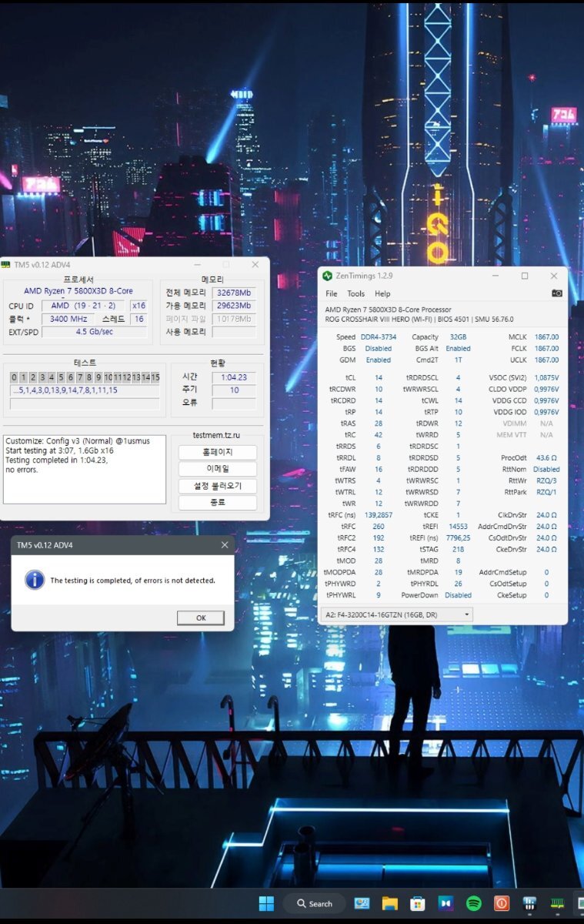This screenshot has height=924, width=584.
Task: Click the testmem.tz.ru label
Action: pyautogui.click(x=217, y=437)
